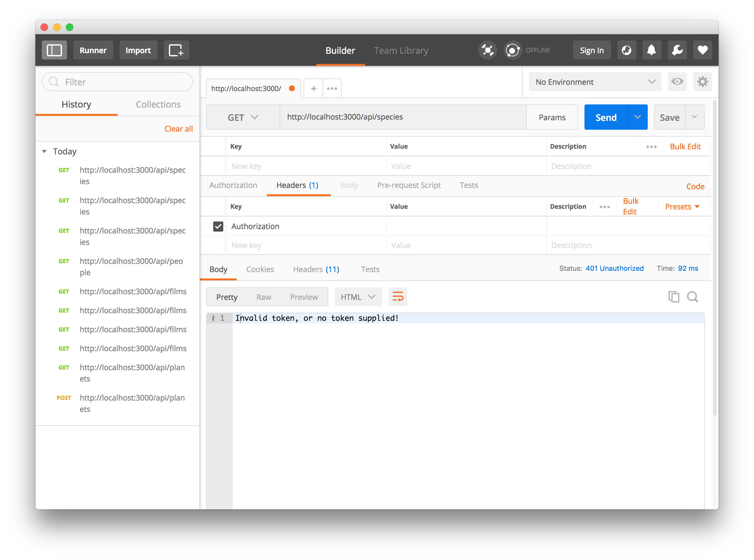
Task: Toggle the sidebar panel icon
Action: pyautogui.click(x=54, y=50)
